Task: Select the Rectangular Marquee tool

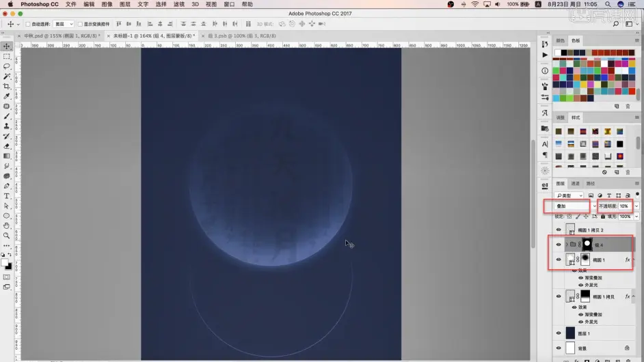Action: (7, 56)
